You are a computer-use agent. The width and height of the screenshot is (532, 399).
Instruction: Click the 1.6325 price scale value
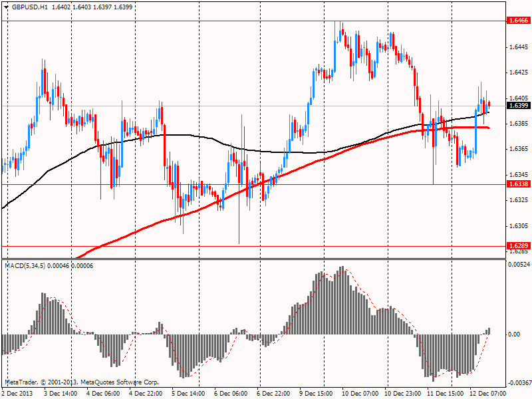[x=519, y=200]
